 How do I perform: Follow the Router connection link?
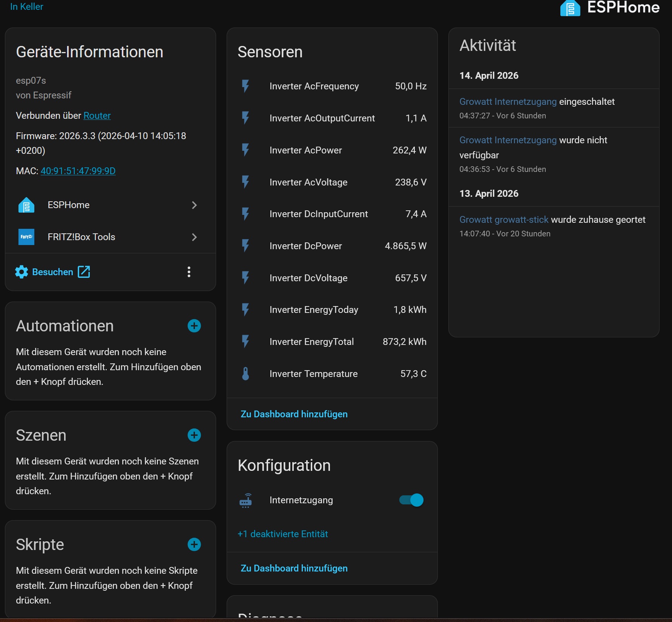click(97, 115)
